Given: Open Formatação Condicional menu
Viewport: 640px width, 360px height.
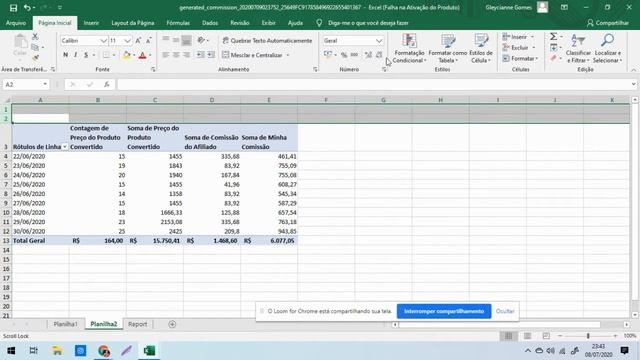Looking at the screenshot, I should 409,48.
